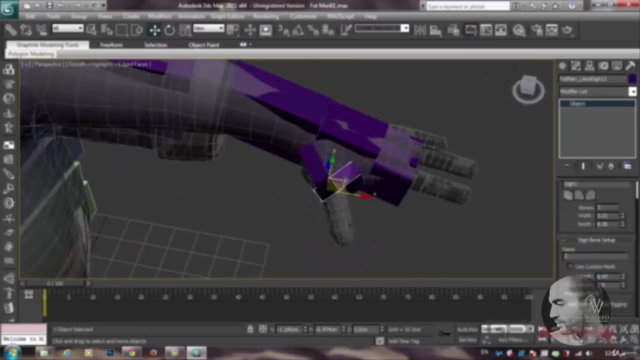This screenshot has width=640, height=360.
Task: Expand the Quick Access toolbar dropdown arrow
Action: click(x=103, y=6)
